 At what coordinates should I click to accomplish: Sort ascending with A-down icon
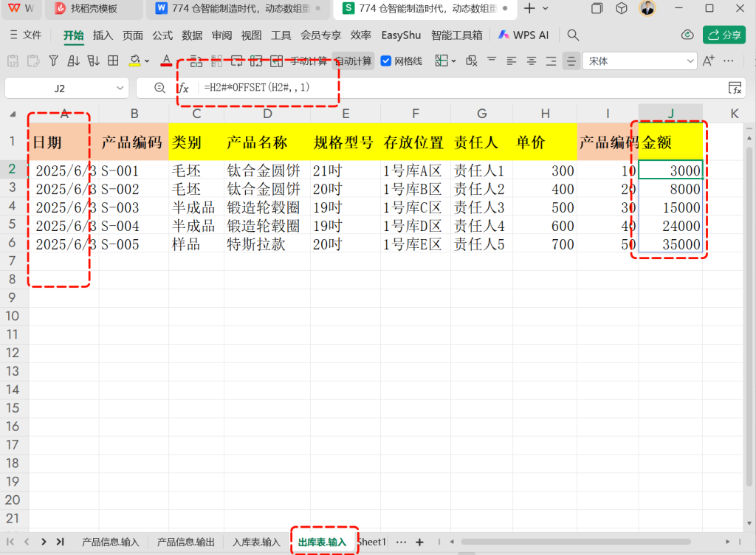[73, 61]
